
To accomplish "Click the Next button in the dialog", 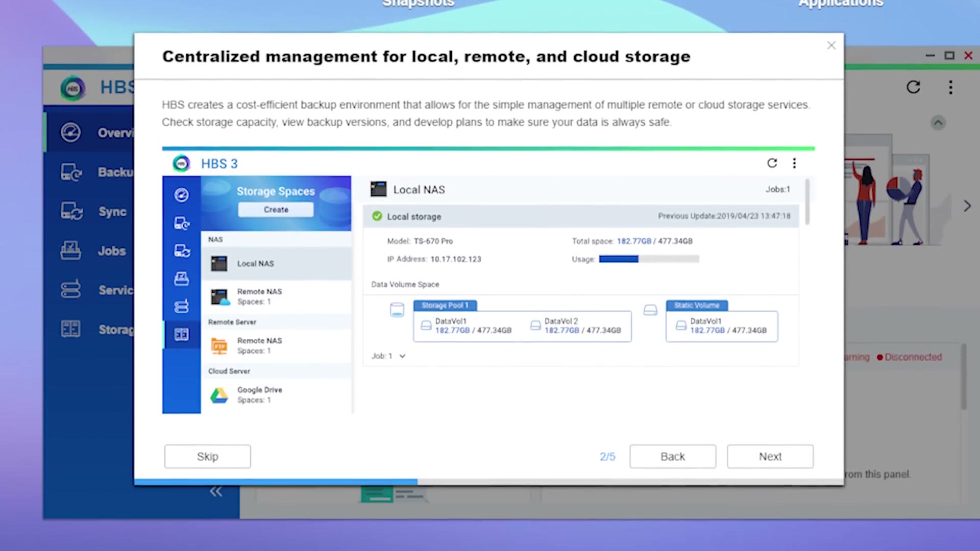I will pyautogui.click(x=770, y=456).
